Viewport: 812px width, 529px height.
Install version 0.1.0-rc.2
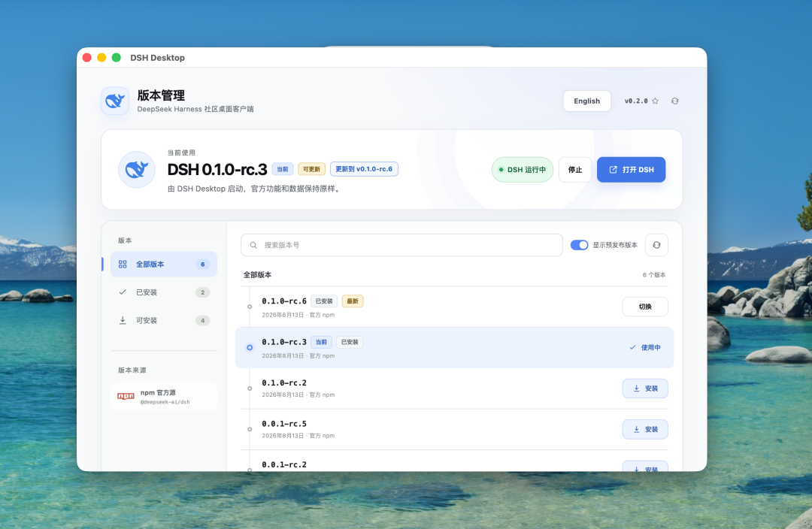645,388
